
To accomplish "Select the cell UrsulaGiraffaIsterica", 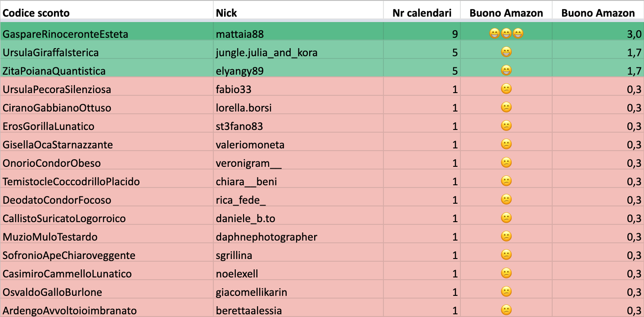I will click(107, 52).
